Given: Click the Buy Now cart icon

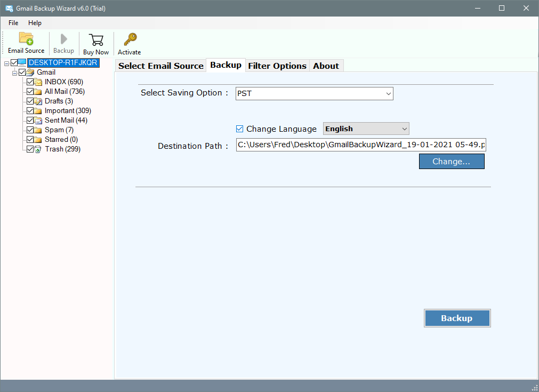Looking at the screenshot, I should point(96,39).
